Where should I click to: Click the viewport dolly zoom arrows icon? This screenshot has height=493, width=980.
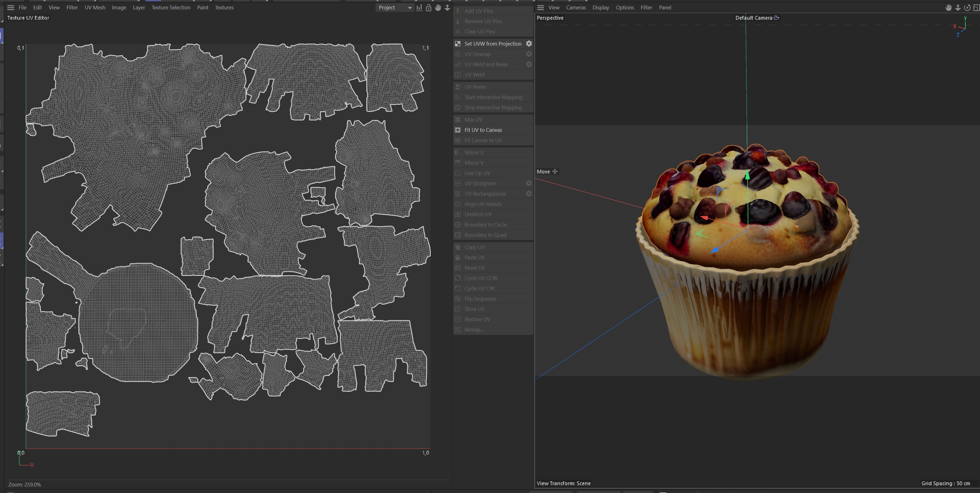[x=958, y=7]
